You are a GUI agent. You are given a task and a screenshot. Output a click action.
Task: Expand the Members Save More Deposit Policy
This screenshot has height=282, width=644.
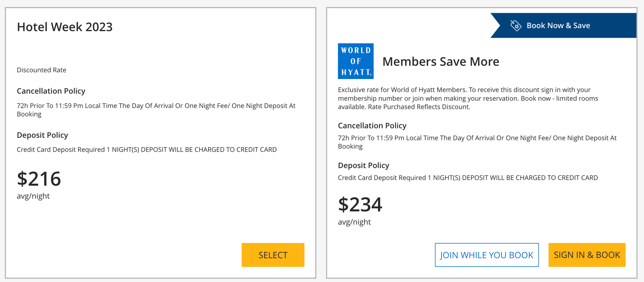(364, 165)
